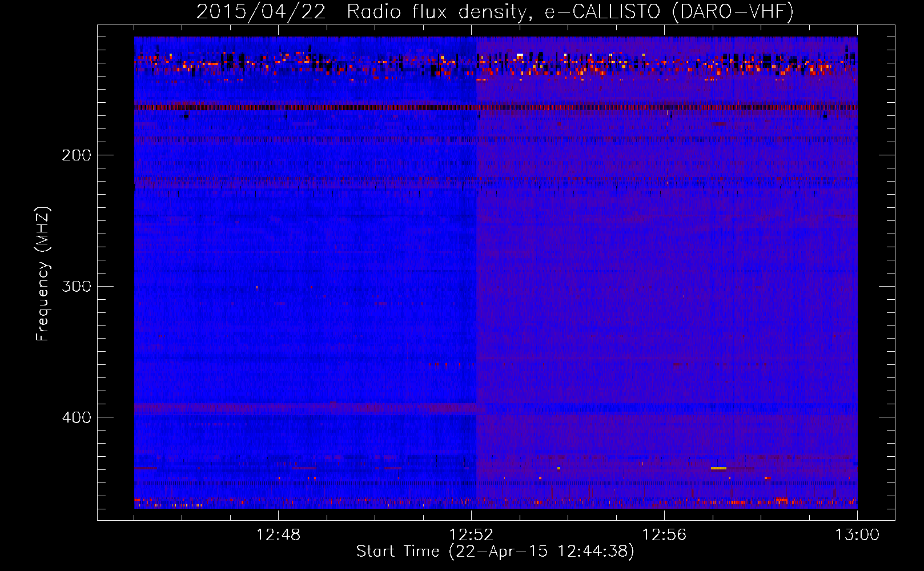Click the 300 frequency tick label
This screenshot has width=924, height=571.
77,286
